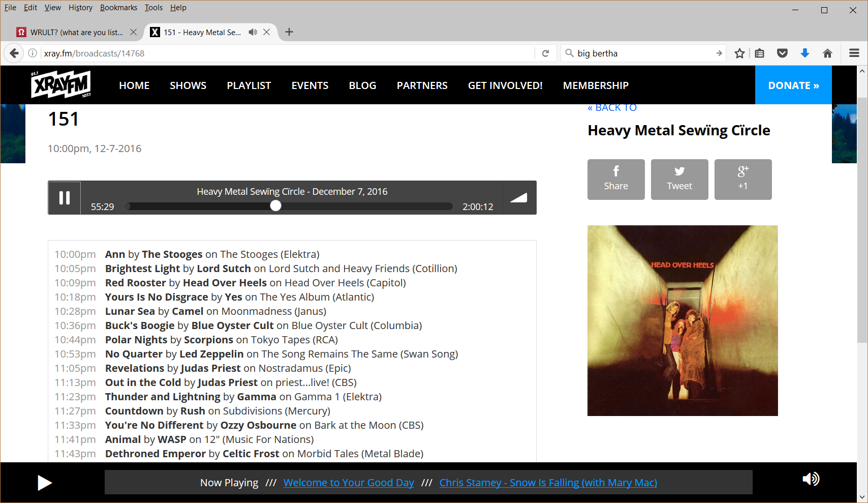This screenshot has width=868, height=503.
Task: Open the MEMBERSHIP page
Action: tap(596, 85)
